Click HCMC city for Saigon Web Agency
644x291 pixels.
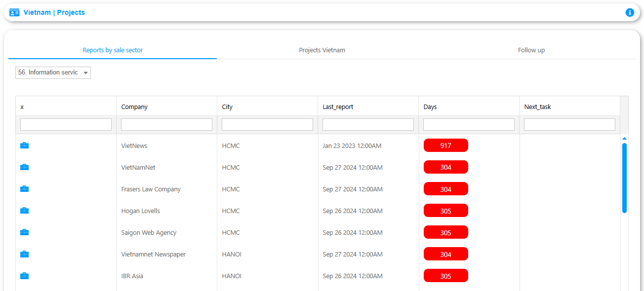click(x=231, y=233)
